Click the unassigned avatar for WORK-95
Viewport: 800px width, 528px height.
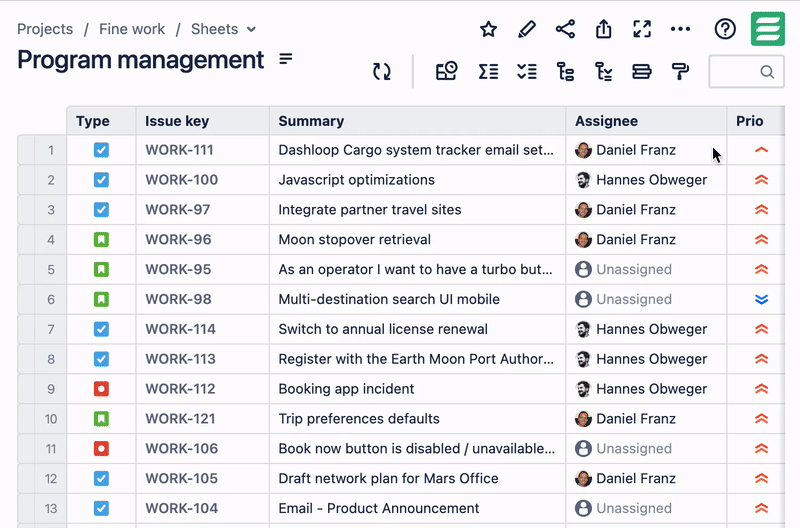click(583, 269)
